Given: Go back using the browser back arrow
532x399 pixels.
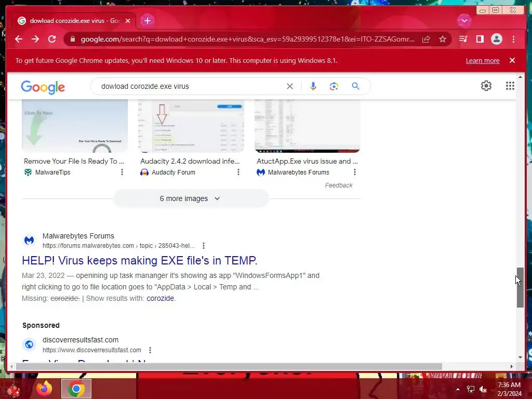Looking at the screenshot, I should [19, 39].
